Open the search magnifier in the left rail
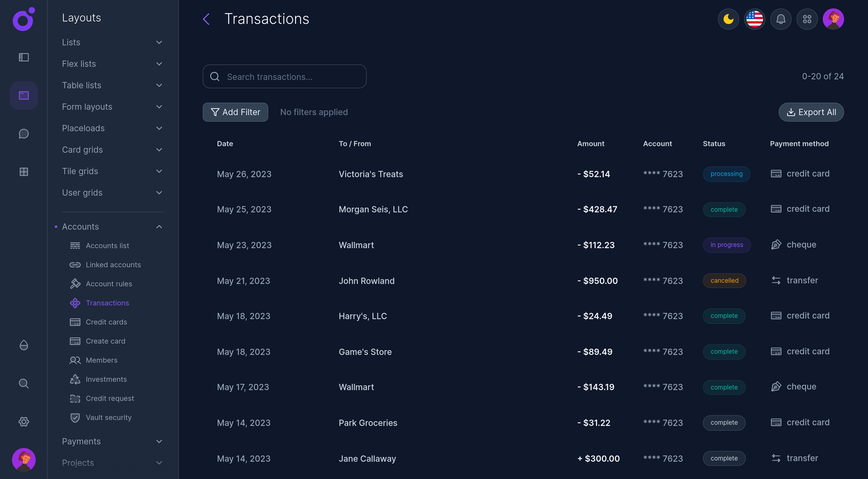The width and height of the screenshot is (868, 479). 24,383
